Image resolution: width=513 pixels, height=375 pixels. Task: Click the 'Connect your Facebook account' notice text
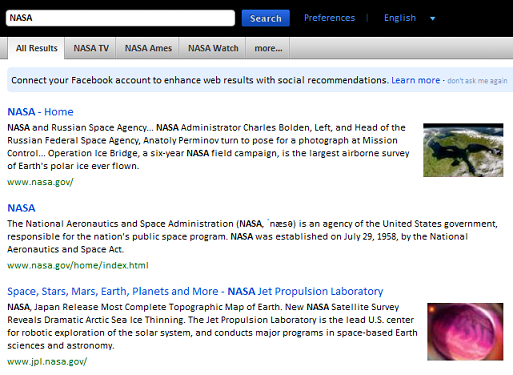200,80
